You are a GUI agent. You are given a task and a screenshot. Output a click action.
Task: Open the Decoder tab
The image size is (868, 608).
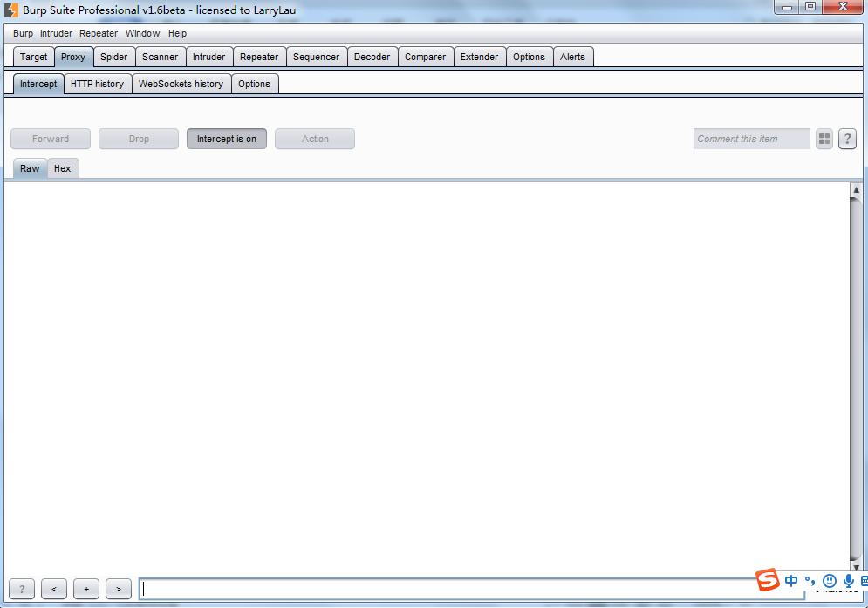(x=372, y=57)
